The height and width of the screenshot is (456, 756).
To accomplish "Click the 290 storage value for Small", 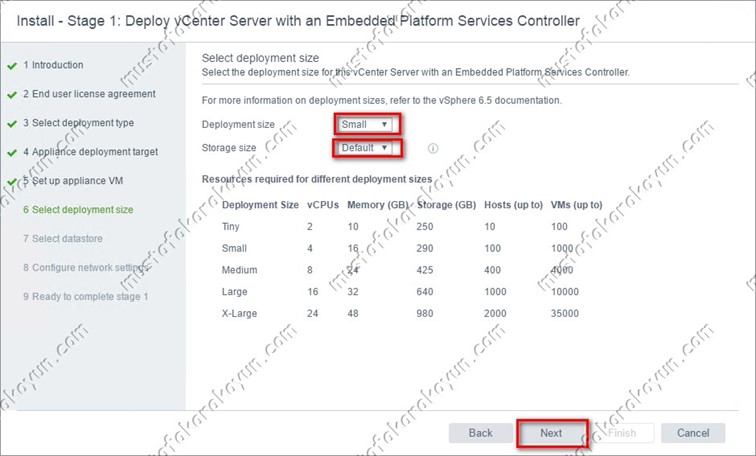I will click(x=425, y=248).
